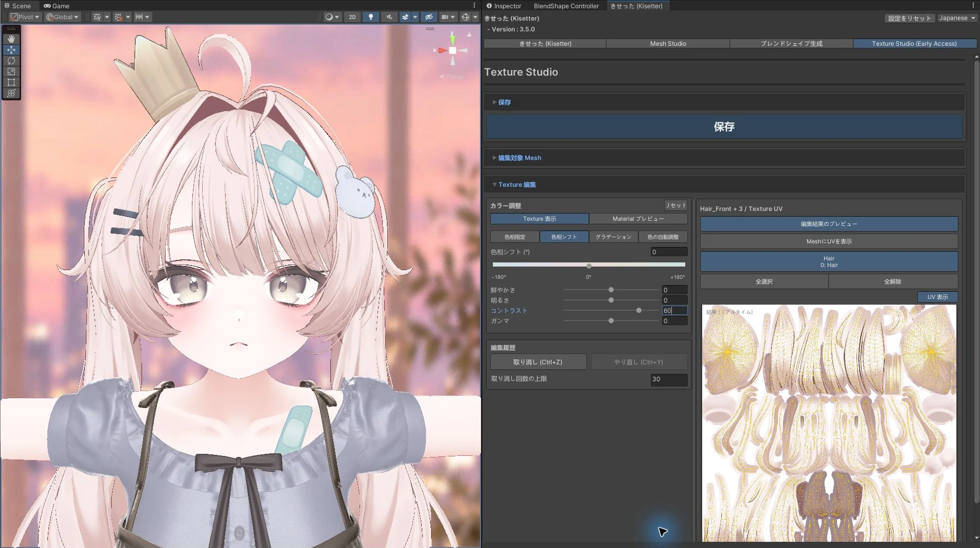Toggle scene effects (skybox, fog) button
The image size is (980, 548).
tap(405, 17)
